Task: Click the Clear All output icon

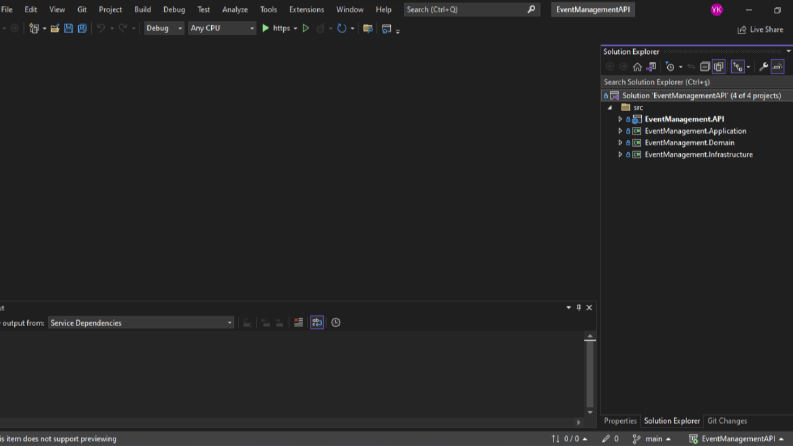Action: tap(298, 323)
